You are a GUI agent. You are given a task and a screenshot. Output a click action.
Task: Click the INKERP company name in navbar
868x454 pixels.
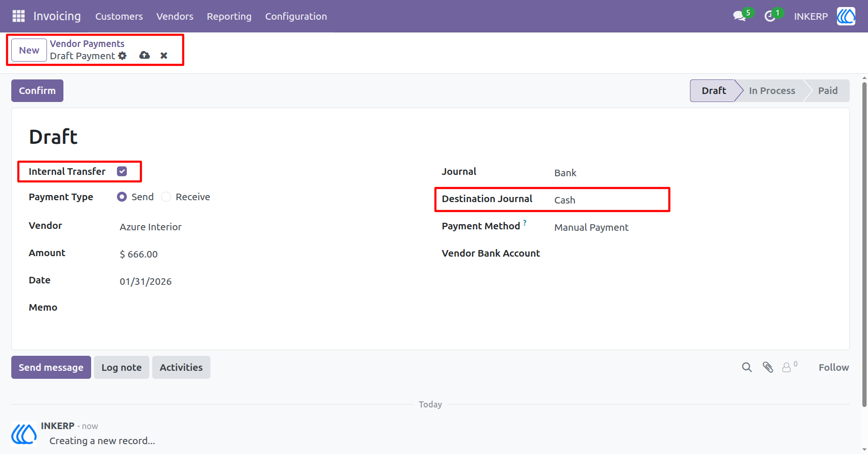click(x=811, y=16)
